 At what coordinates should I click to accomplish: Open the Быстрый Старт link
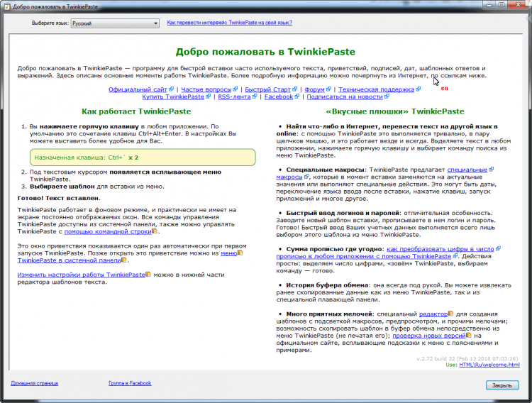(267, 89)
